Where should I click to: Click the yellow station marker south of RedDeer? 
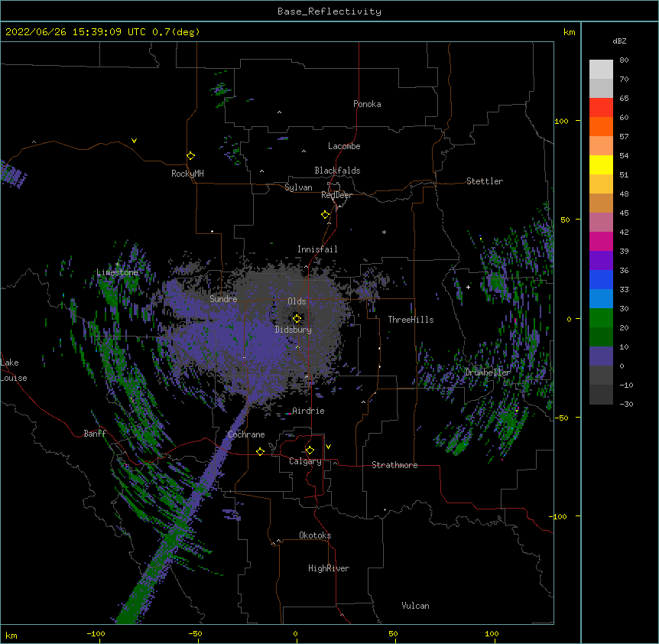325,215
